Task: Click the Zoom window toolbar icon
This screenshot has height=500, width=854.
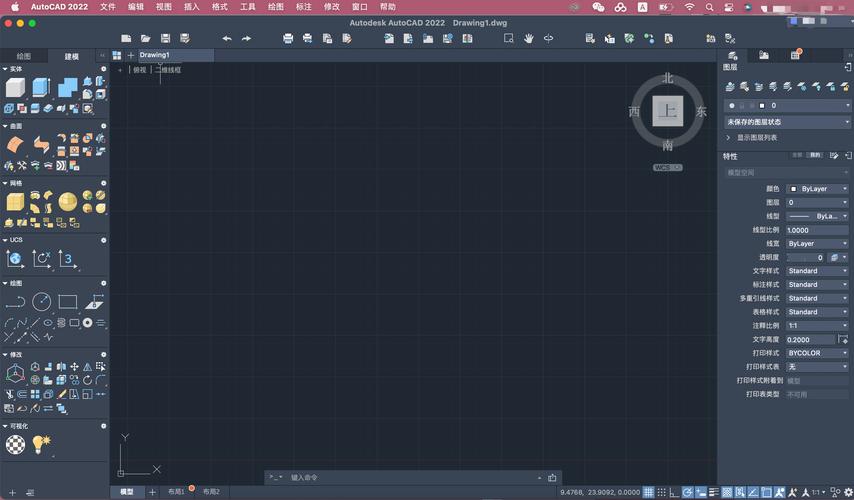Action: pyautogui.click(x=509, y=38)
